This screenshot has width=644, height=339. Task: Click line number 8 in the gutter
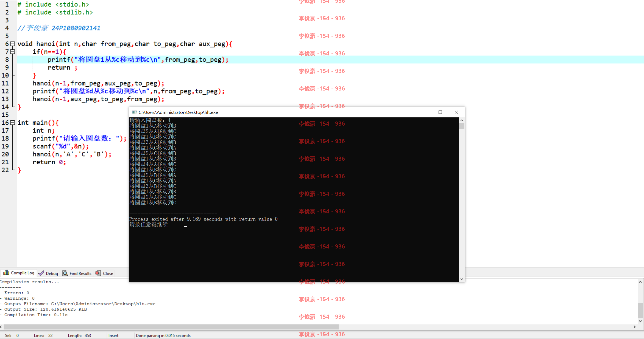click(7, 60)
